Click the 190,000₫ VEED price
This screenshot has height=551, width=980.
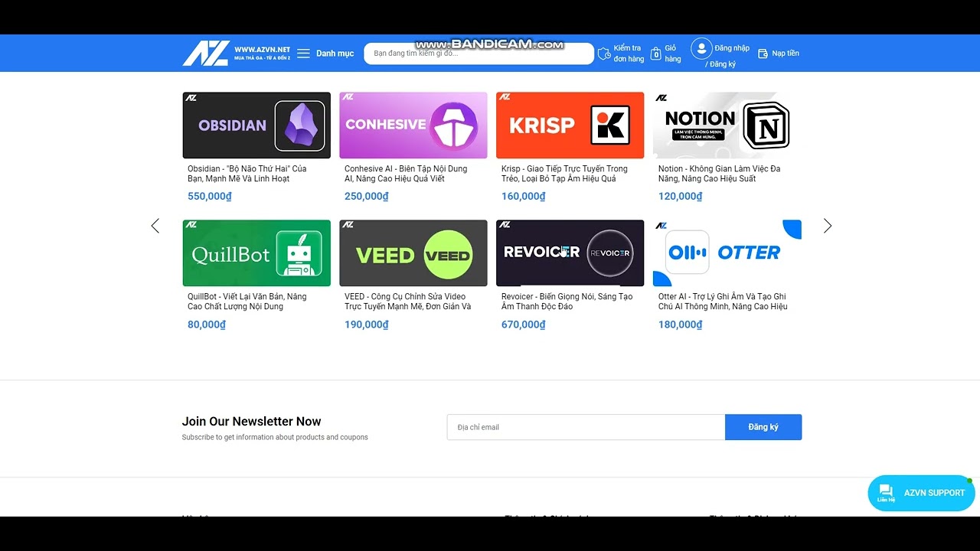click(367, 324)
